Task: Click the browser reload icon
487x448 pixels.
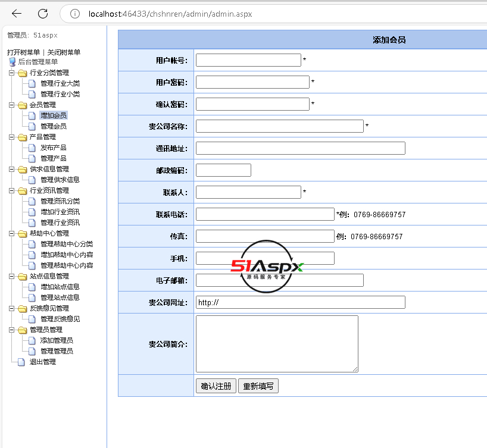Action: tap(43, 14)
